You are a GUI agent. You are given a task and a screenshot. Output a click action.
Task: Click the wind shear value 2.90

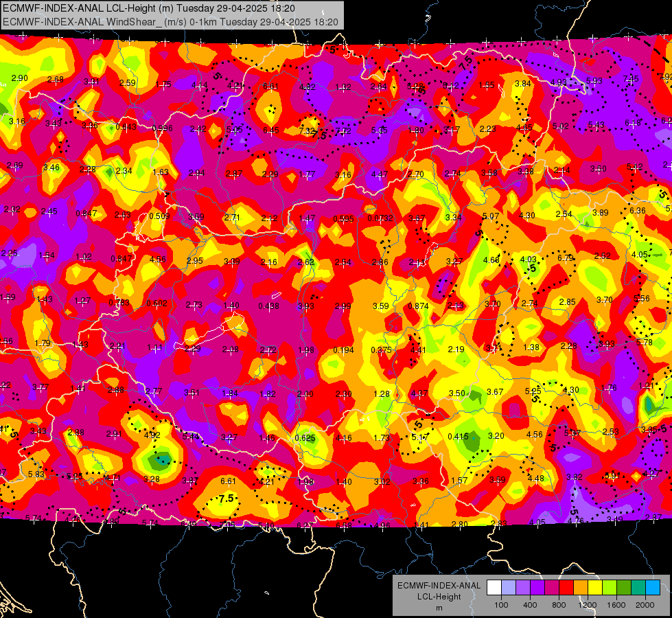tap(20, 78)
